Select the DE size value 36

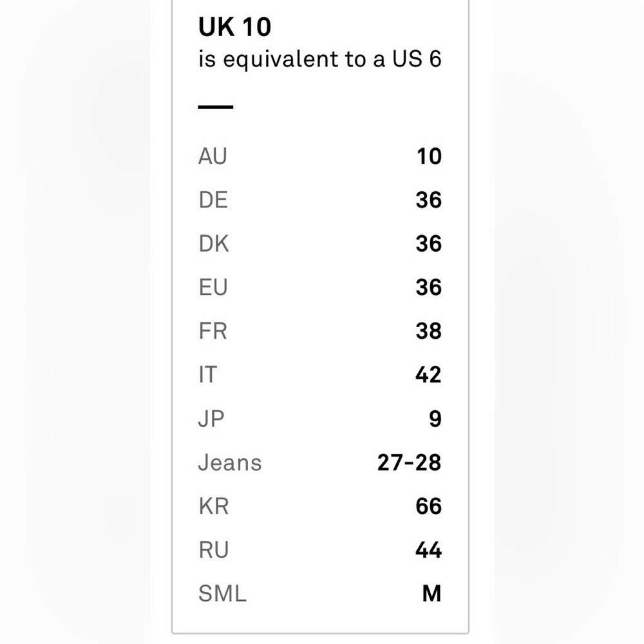[x=428, y=200]
